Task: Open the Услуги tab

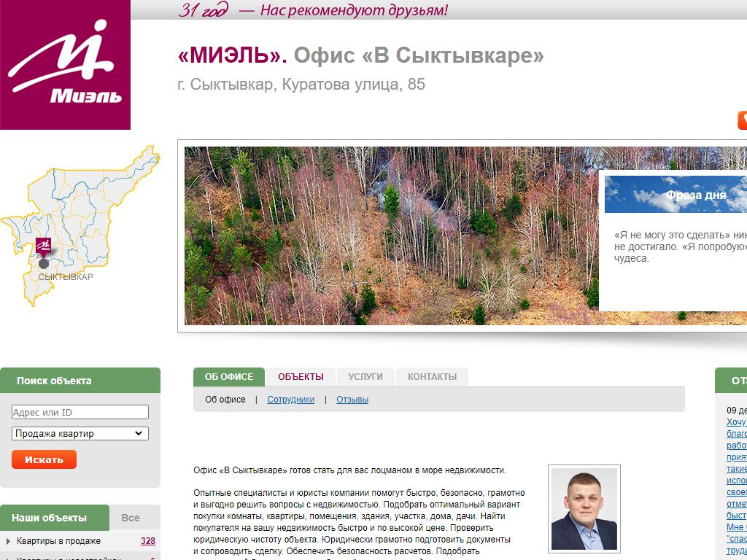Action: (365, 377)
